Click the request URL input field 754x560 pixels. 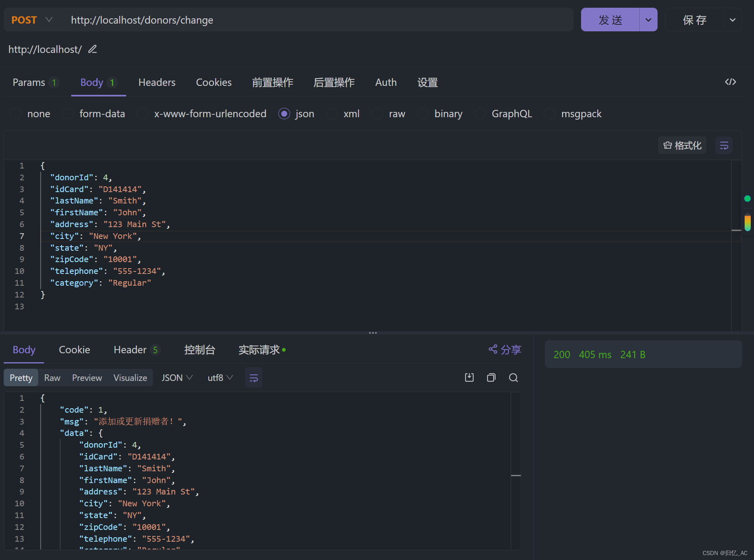pyautogui.click(x=317, y=20)
